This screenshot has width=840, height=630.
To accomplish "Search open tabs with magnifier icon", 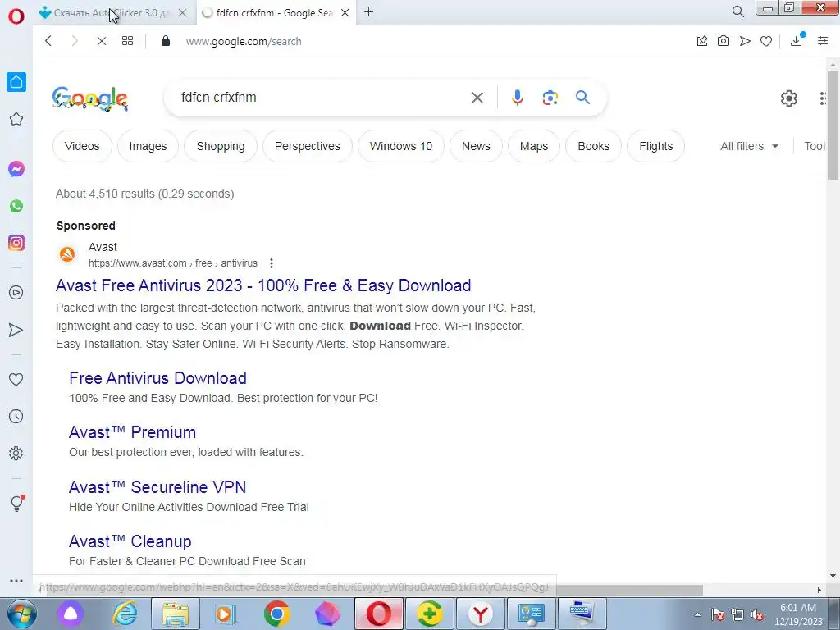I will click(737, 11).
